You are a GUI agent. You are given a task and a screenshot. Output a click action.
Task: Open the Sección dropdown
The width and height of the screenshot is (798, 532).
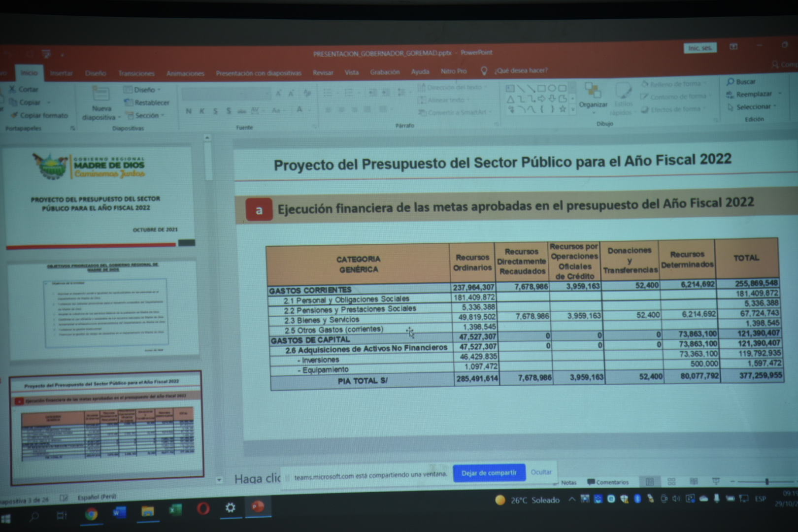(144, 115)
